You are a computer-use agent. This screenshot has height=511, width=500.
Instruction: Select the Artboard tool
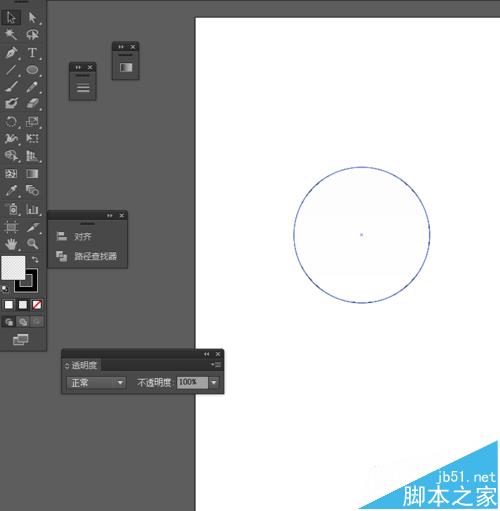coord(11,227)
